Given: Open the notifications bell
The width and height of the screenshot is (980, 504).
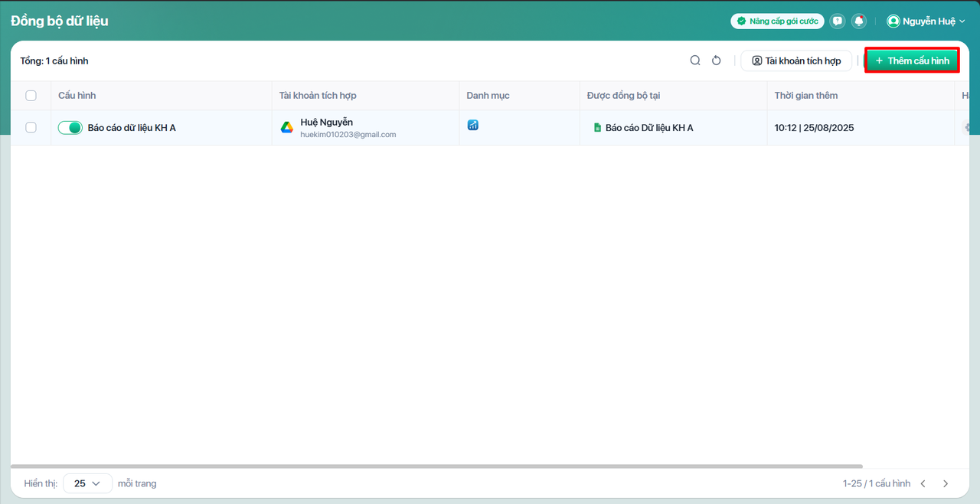Looking at the screenshot, I should pos(859,21).
